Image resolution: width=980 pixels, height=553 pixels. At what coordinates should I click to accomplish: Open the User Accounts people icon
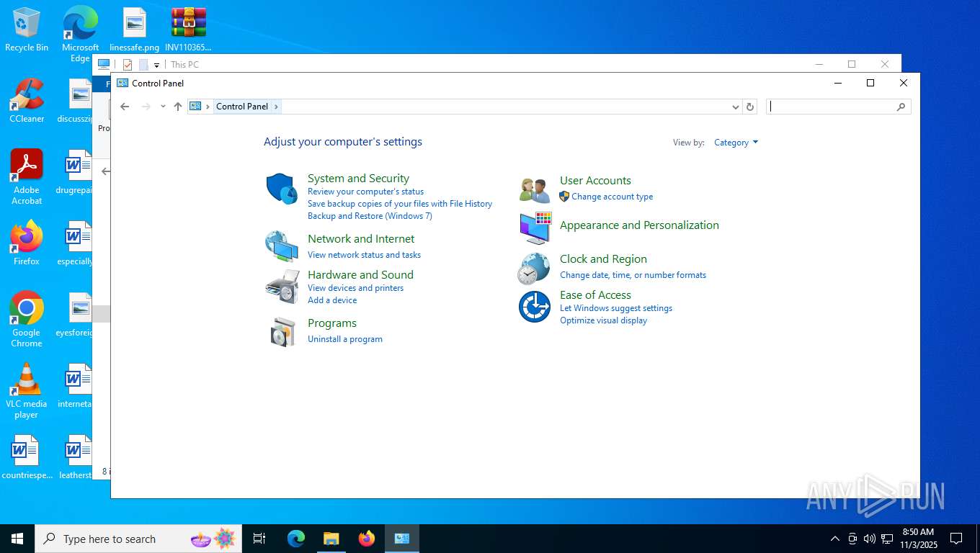(x=535, y=190)
